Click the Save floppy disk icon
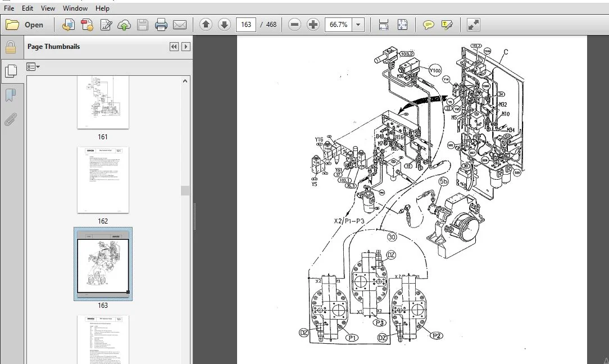The image size is (609, 364). click(143, 25)
